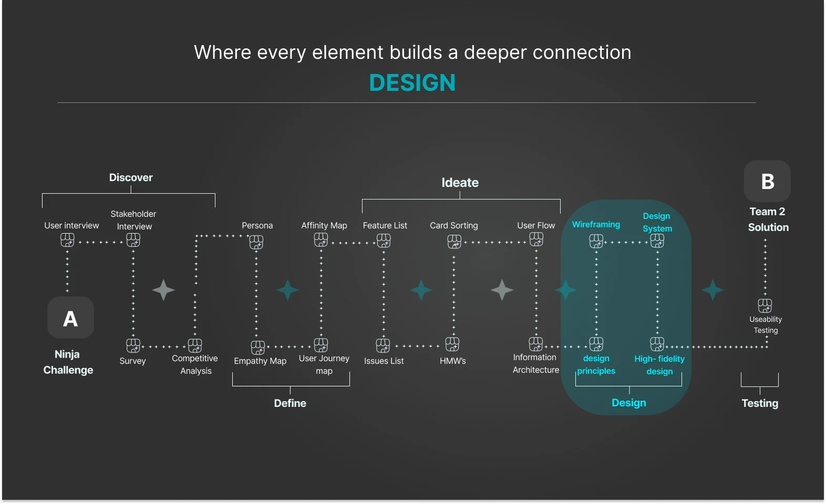This screenshot has height=504, width=826.
Task: Click the Feature List label text
Action: point(385,225)
